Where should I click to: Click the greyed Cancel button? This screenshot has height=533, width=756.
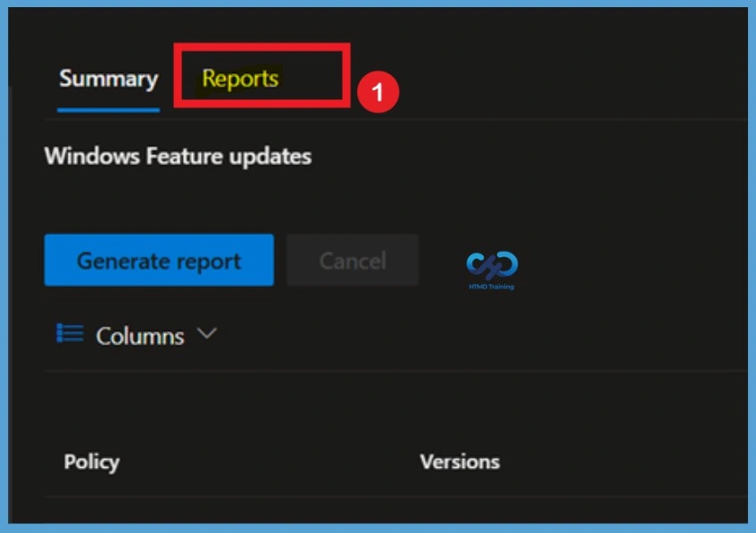point(353,261)
